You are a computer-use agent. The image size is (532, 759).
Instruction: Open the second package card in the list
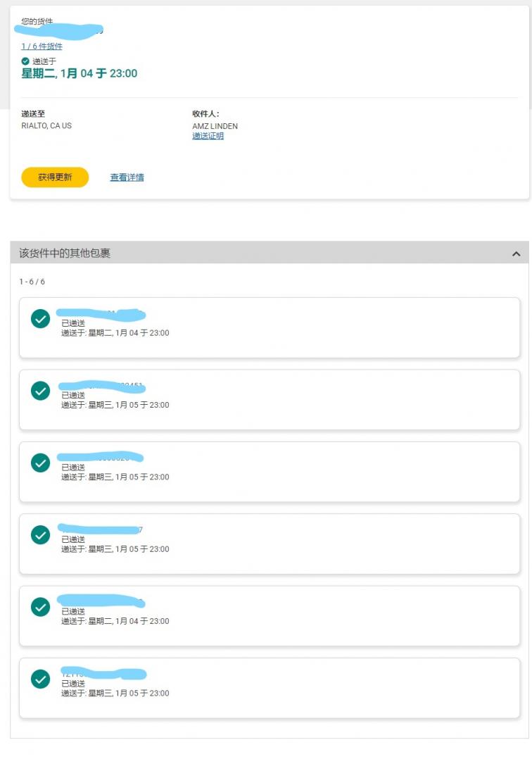(270, 400)
